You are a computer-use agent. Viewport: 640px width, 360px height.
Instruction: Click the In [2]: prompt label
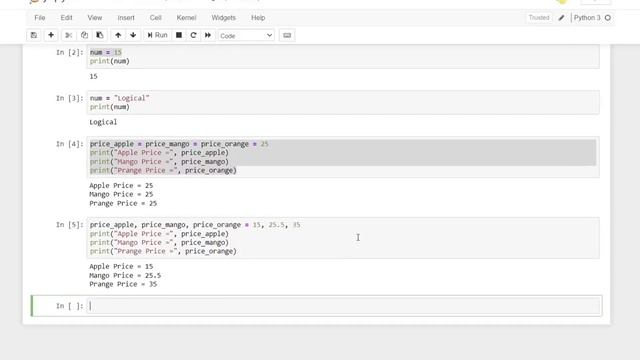69,52
